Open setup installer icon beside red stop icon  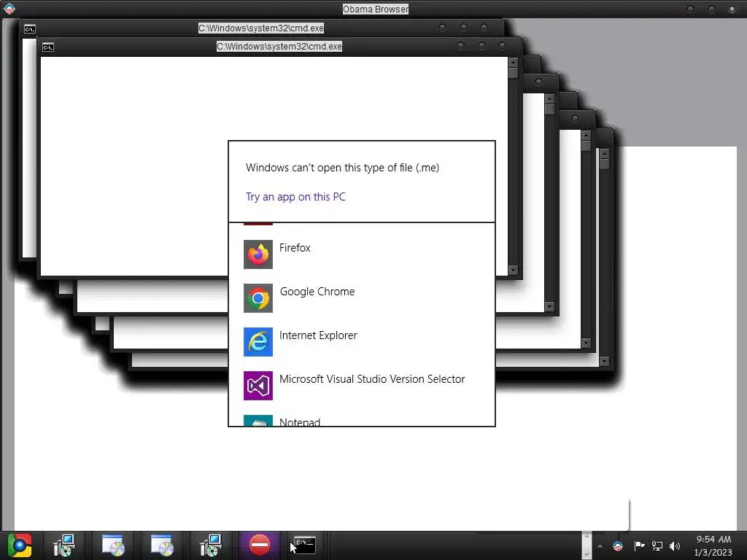[211, 545]
